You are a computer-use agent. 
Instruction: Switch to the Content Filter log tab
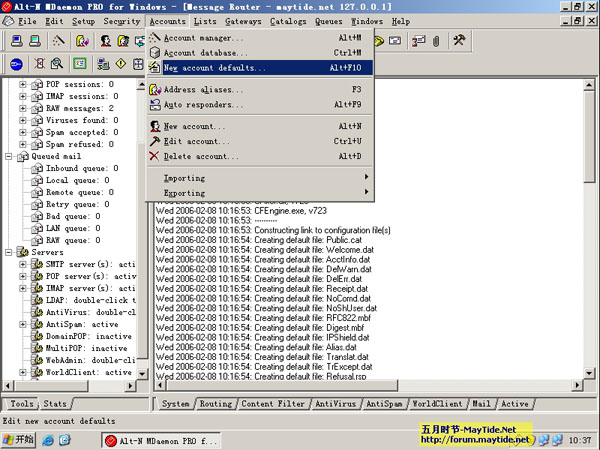(271, 404)
